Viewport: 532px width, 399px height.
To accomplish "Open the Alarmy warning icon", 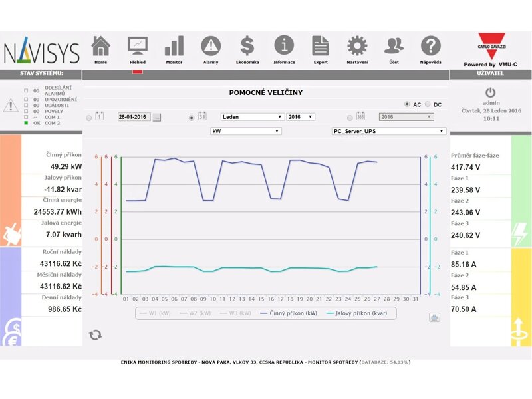I will tap(211, 46).
